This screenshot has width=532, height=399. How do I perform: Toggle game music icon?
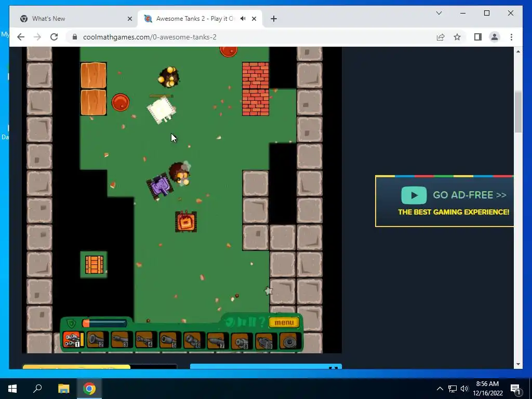(242, 322)
